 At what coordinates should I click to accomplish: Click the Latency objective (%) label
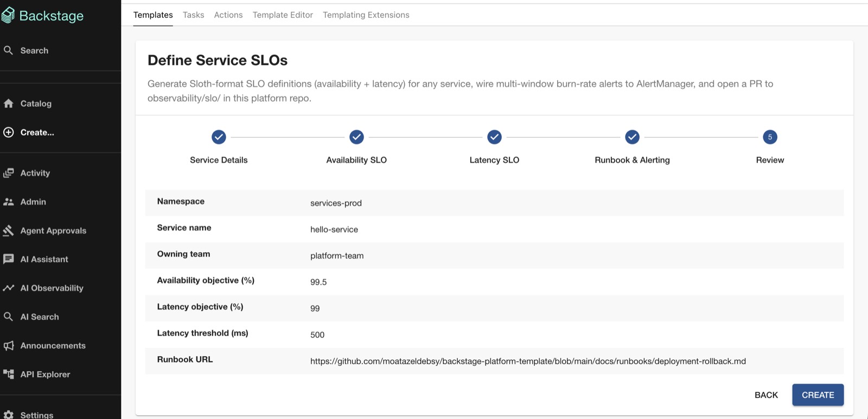[200, 307]
